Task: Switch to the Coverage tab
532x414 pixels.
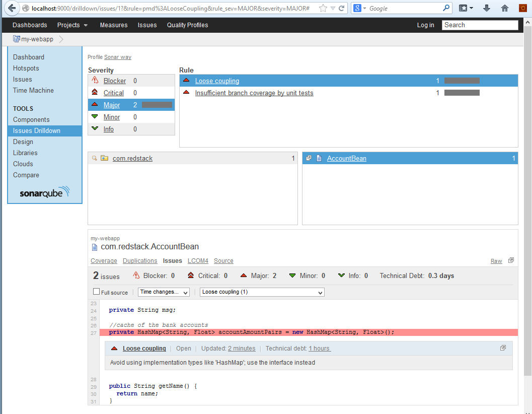Action: pyautogui.click(x=104, y=261)
